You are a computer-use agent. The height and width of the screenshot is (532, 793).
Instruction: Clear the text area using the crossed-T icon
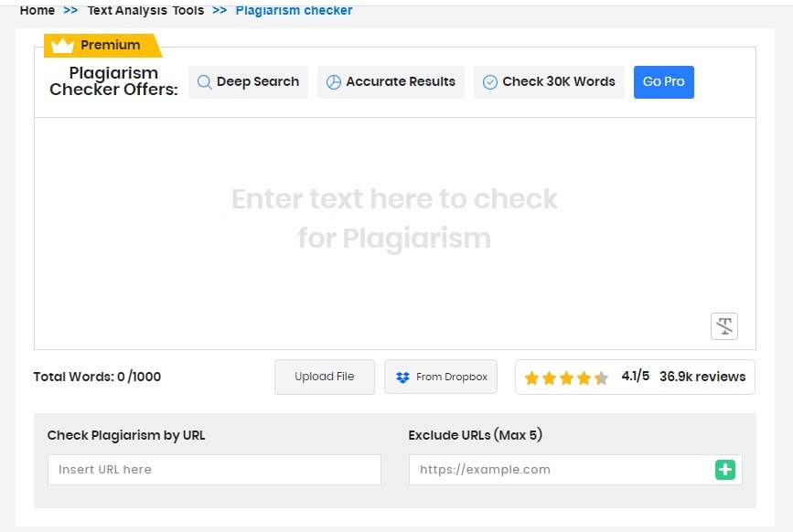coord(724,325)
